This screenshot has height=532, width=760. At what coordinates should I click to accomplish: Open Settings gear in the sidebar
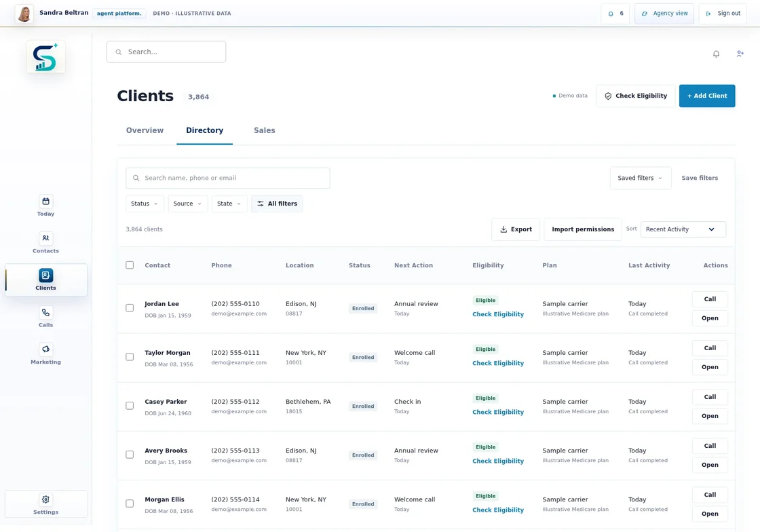coord(45,504)
